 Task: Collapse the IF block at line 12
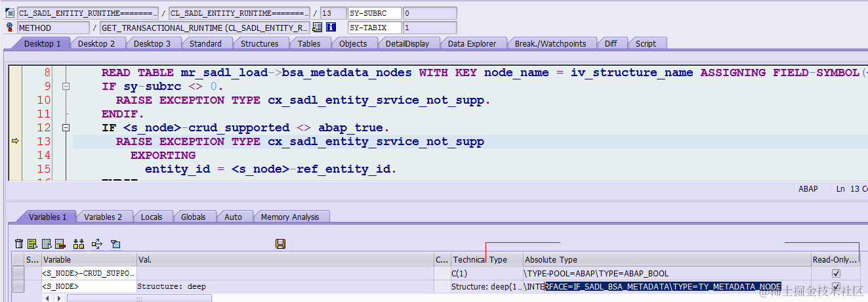click(65, 128)
